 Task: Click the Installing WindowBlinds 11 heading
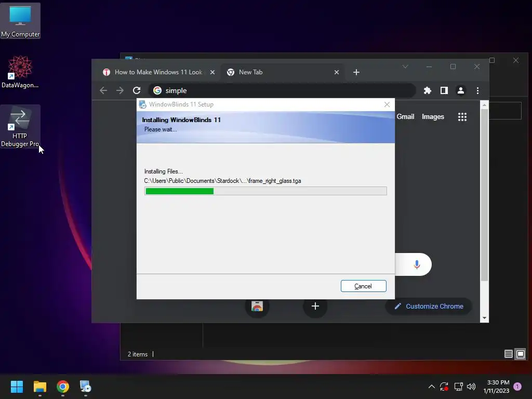181,120
